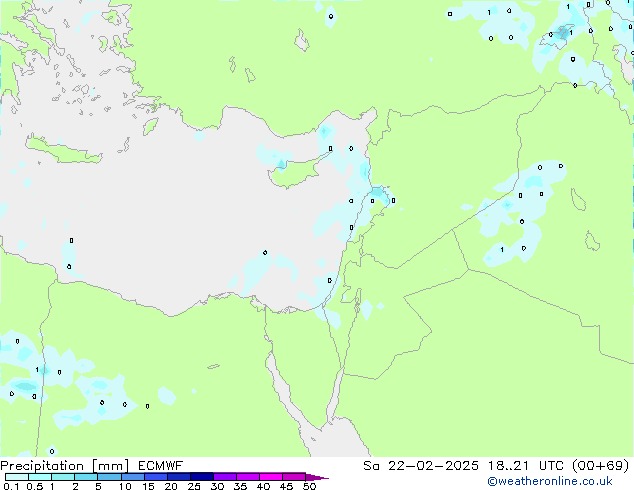The image size is (634, 490).
Task: Click the 0.1–0.5 mm legend color swatch
Action: (17, 477)
